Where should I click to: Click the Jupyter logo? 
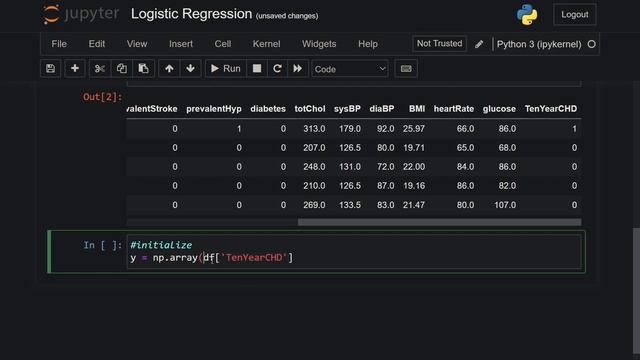[x=81, y=14]
